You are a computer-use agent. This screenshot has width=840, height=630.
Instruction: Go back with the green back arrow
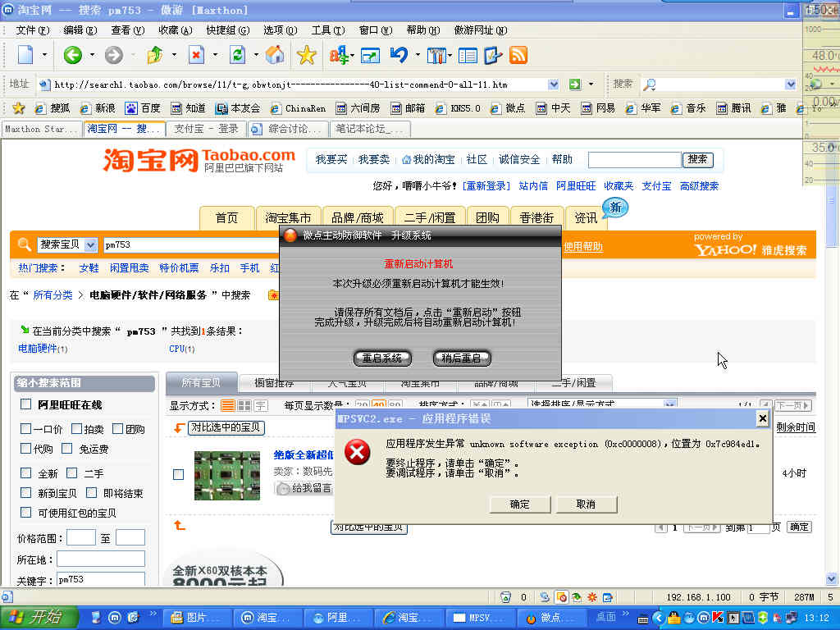click(73, 55)
